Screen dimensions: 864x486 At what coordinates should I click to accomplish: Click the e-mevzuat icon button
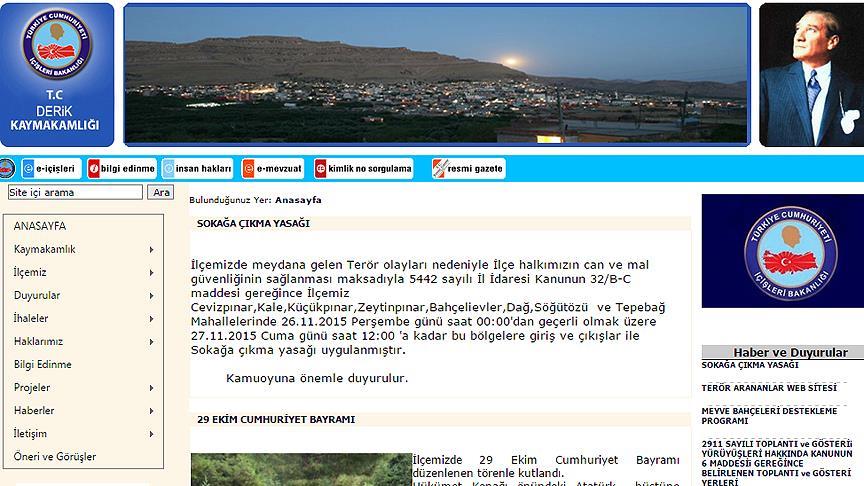tap(273, 169)
